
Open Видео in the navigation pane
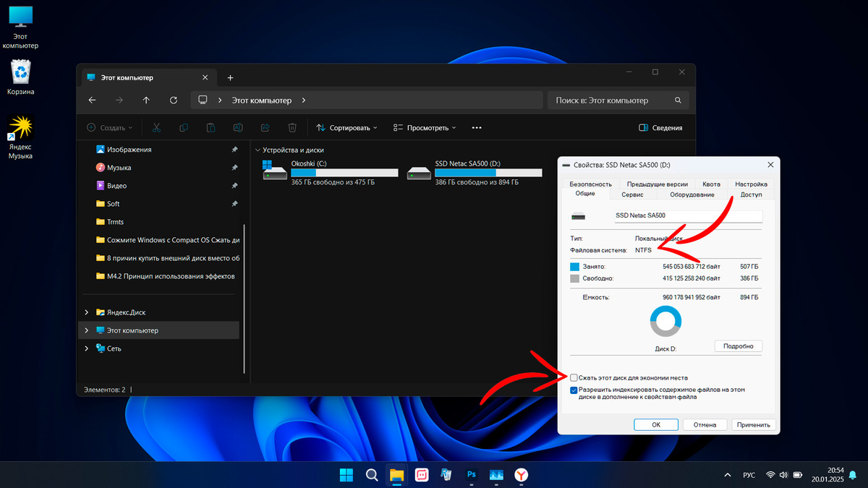coord(116,186)
